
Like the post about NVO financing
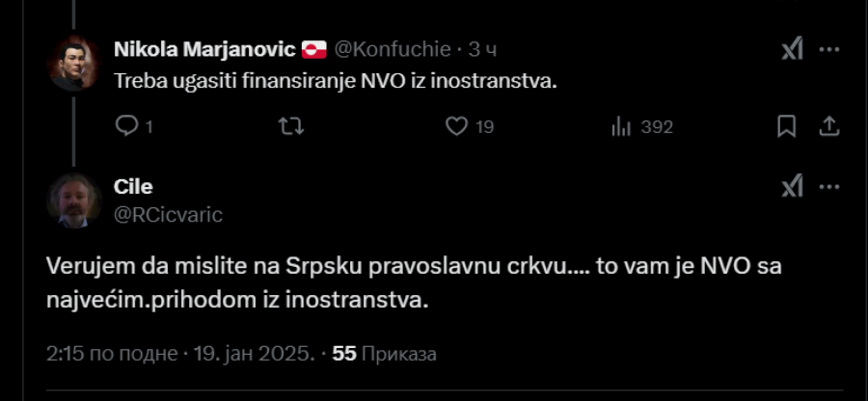pyautogui.click(x=457, y=126)
